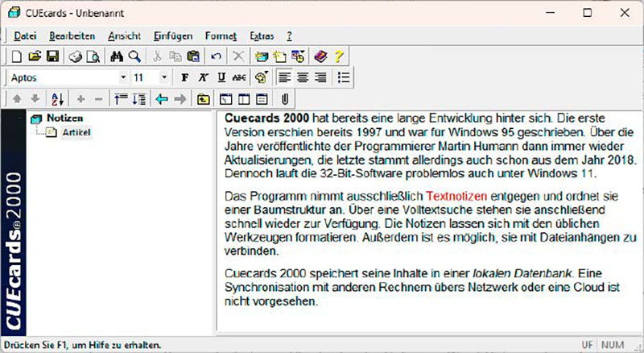Open the Format menu

pyautogui.click(x=221, y=36)
